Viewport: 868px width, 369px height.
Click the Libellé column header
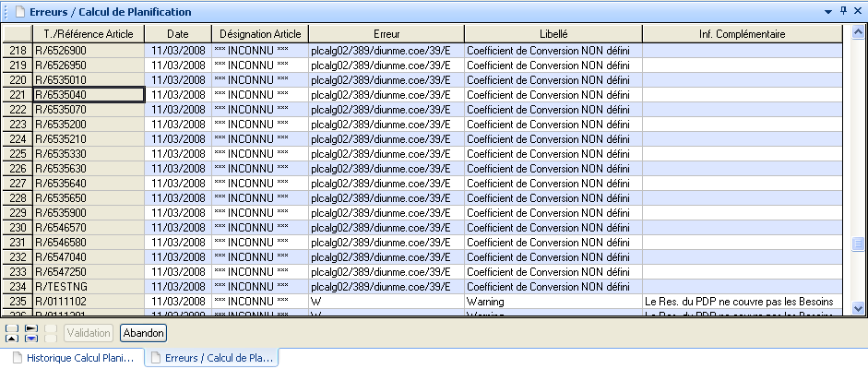tap(553, 34)
